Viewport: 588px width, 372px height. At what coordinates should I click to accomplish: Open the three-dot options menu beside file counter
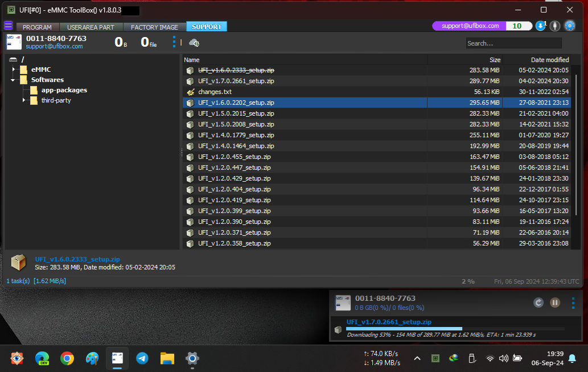174,42
